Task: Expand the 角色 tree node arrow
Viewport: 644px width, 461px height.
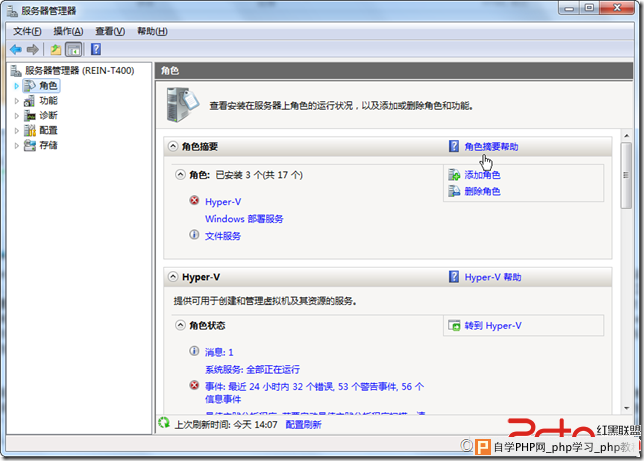Action: (x=16, y=86)
